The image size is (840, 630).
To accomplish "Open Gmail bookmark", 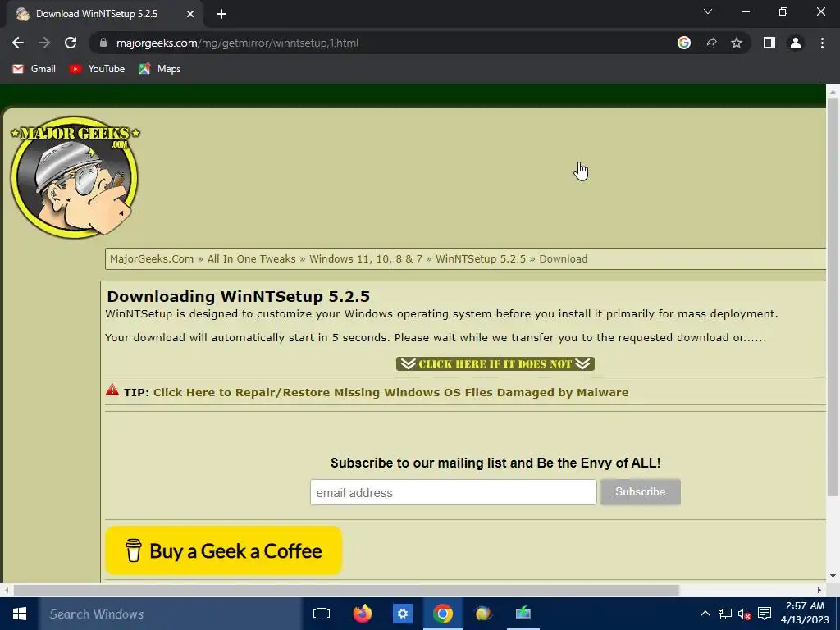I will [34, 69].
